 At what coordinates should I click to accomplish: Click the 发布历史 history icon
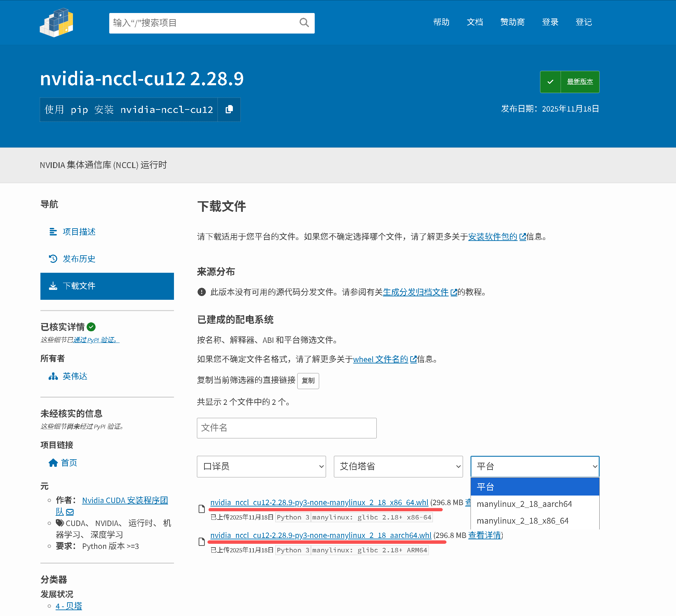53,259
